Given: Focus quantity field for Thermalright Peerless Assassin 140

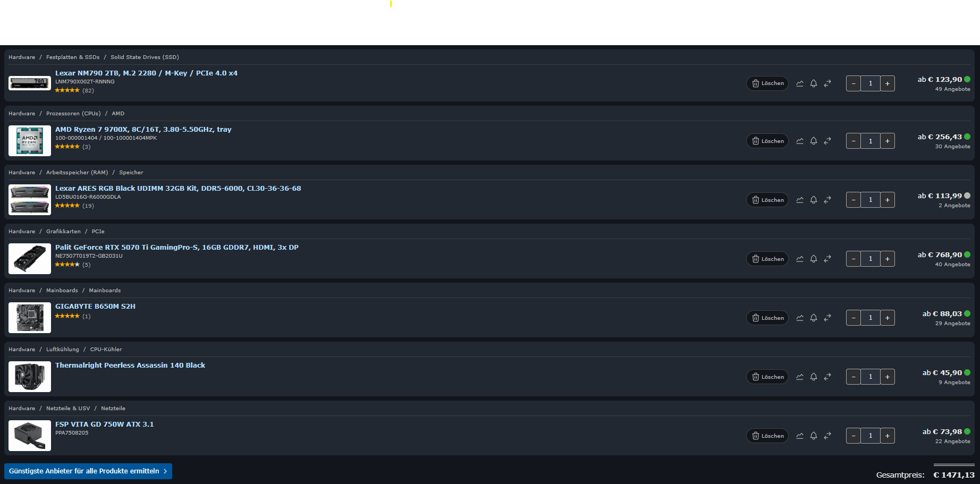Looking at the screenshot, I should 871,377.
